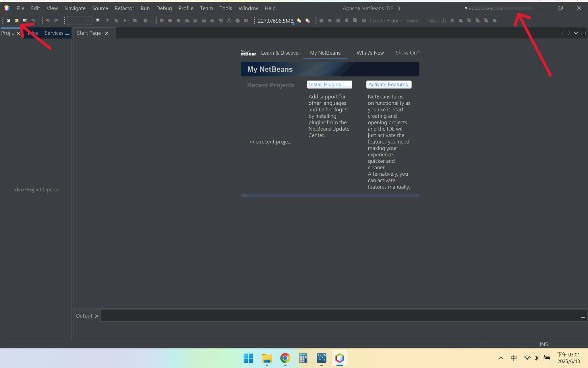This screenshot has height=368, width=588.
Task: Open Calculator from the taskbar
Action: [x=303, y=358]
